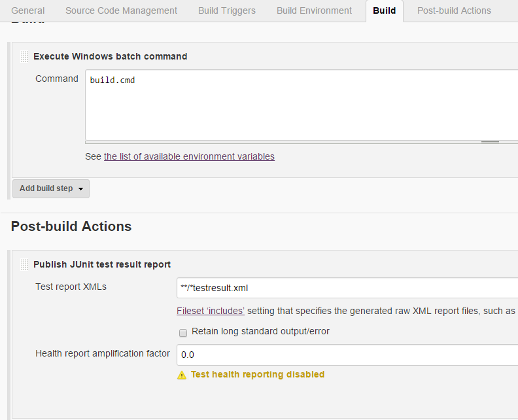Click the 'Execute Windows batch command' title
The height and width of the screenshot is (420, 518).
[x=111, y=56]
